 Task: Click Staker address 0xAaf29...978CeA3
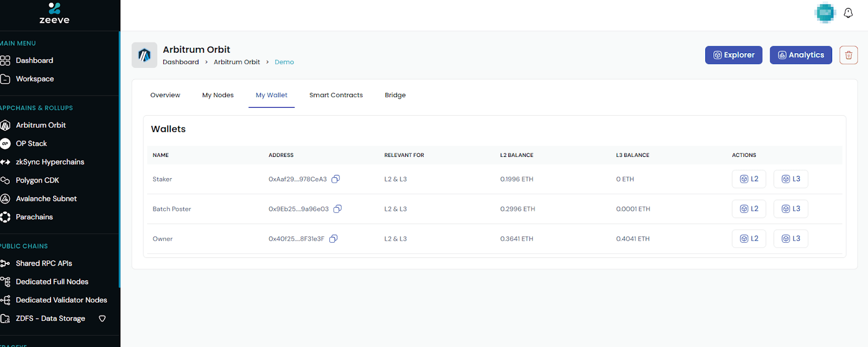[298, 179]
